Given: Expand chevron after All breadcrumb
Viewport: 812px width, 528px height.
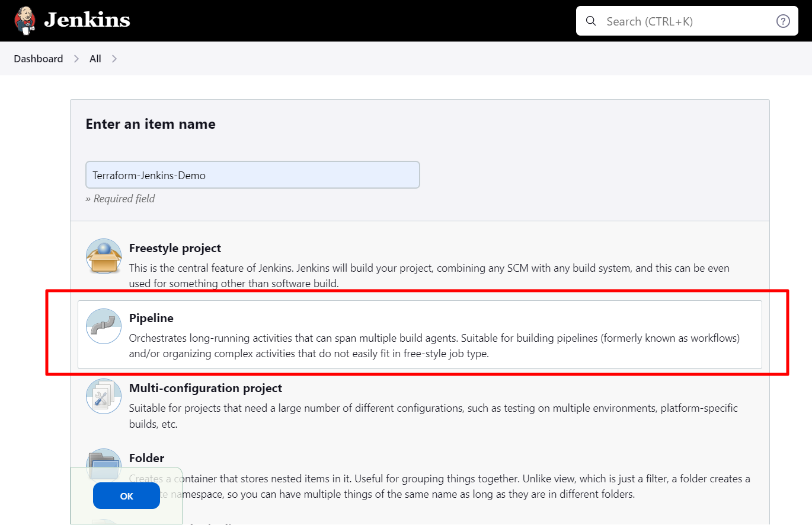Looking at the screenshot, I should (114, 59).
